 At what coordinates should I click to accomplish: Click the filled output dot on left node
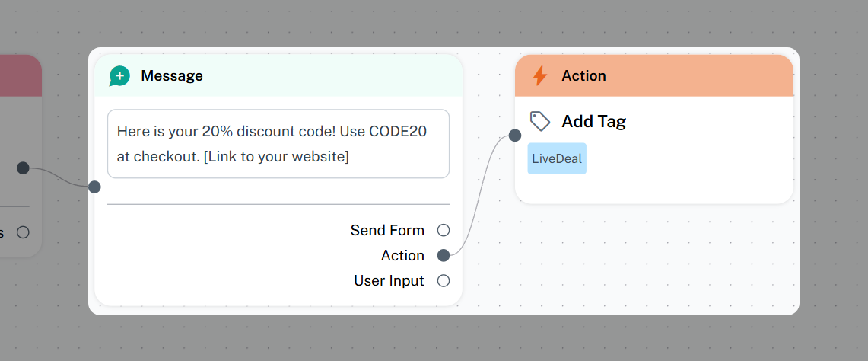point(23,168)
